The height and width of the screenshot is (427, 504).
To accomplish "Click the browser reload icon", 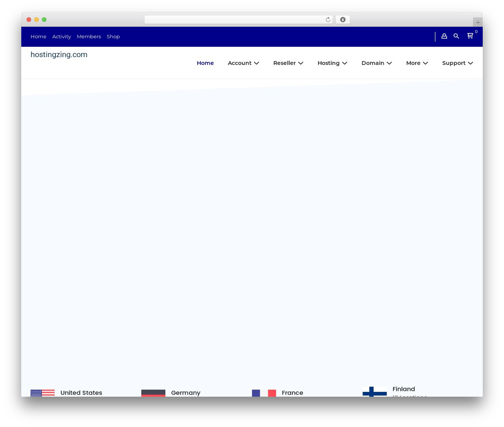I will pyautogui.click(x=328, y=20).
